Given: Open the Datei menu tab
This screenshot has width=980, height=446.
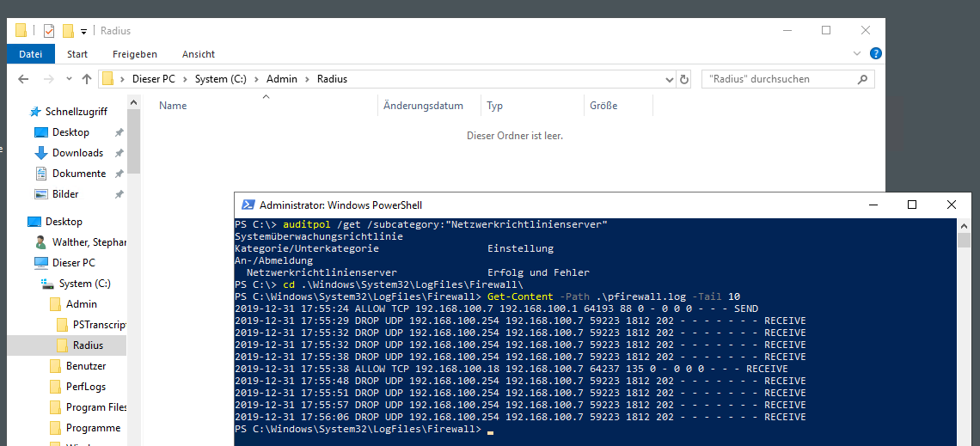Looking at the screenshot, I should coord(31,54).
